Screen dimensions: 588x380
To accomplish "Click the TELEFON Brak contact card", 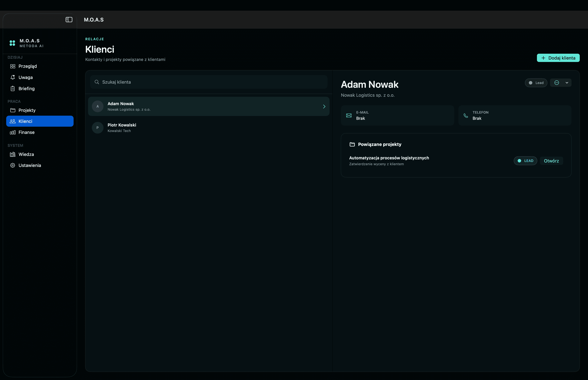I will [515, 115].
